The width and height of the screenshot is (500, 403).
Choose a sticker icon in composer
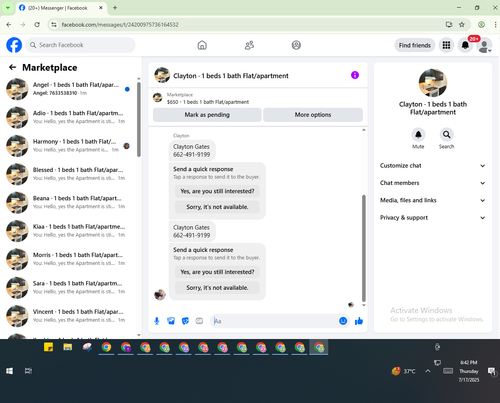pos(185,321)
